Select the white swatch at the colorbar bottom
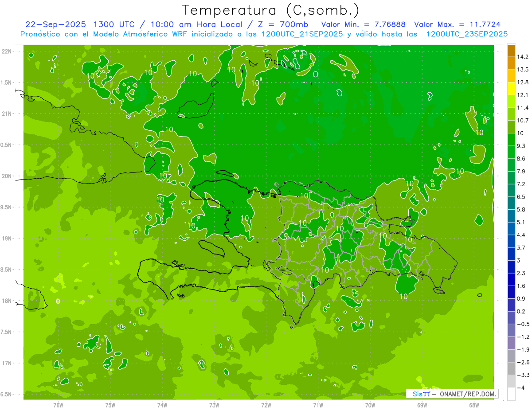 [511, 394]
